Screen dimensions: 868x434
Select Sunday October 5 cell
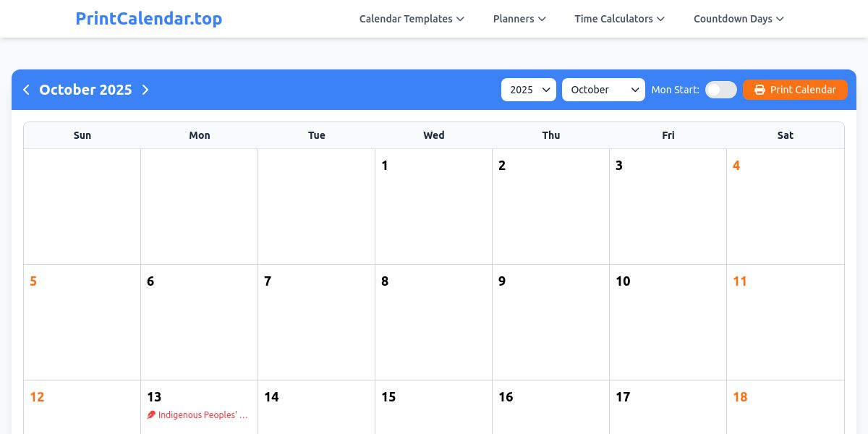[x=82, y=323]
